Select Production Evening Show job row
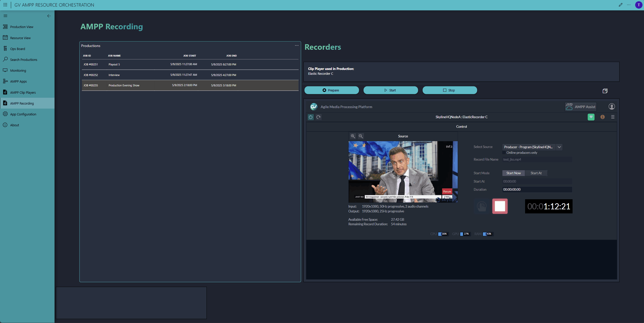 pyautogui.click(x=190, y=85)
